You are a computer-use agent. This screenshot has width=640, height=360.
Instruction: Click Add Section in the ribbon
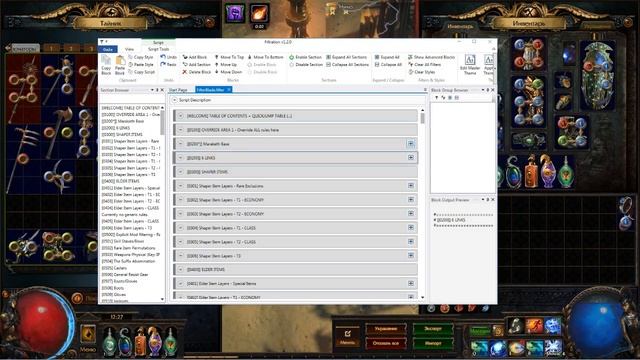pos(196,64)
